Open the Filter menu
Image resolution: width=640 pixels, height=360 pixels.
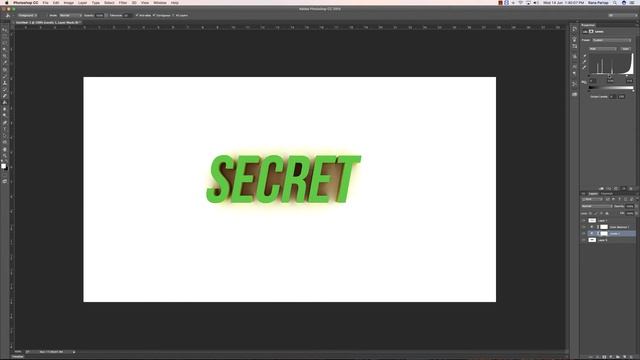(123, 2)
